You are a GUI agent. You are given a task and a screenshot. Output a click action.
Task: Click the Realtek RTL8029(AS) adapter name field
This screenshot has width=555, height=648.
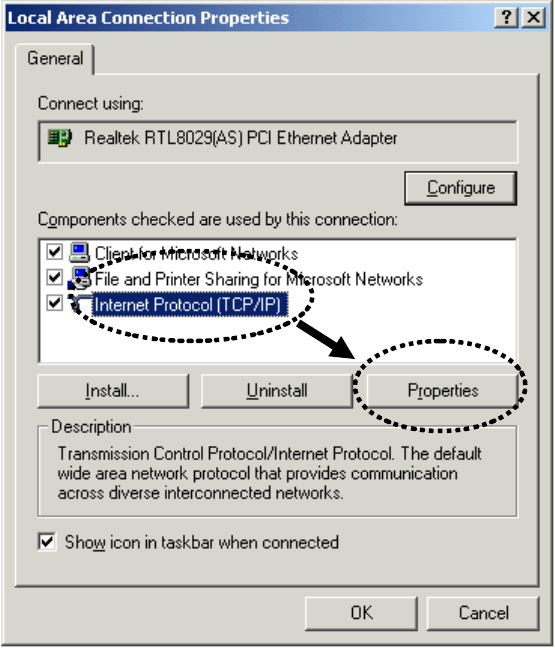277,141
